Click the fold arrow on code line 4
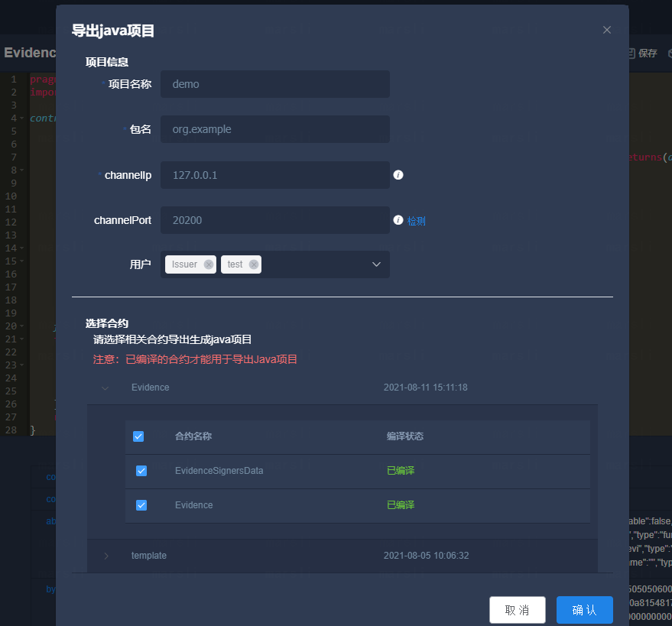The width and height of the screenshot is (672, 626). pyautogui.click(x=23, y=118)
